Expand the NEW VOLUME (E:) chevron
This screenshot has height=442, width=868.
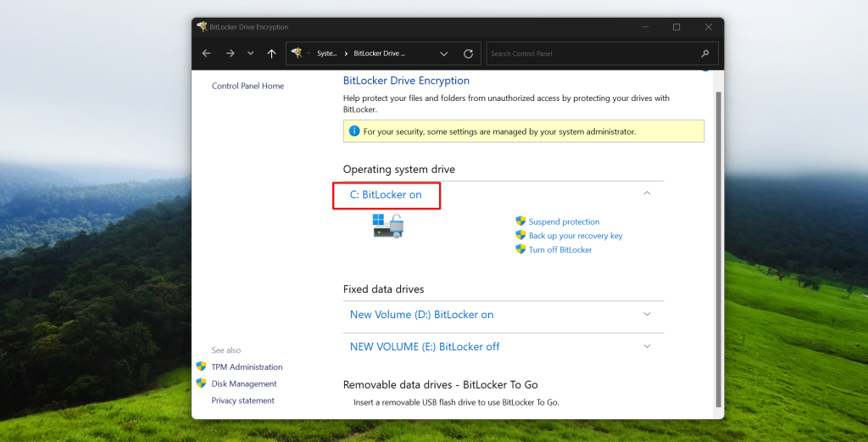647,346
